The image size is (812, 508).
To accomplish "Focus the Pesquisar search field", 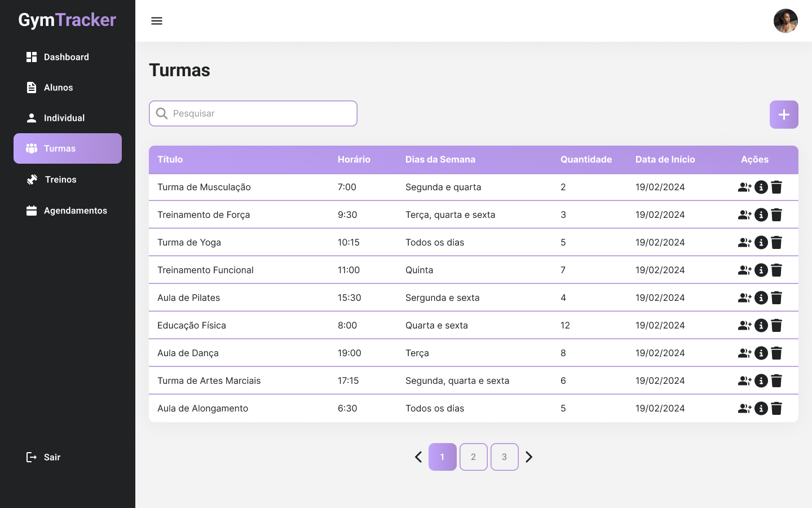I will [x=259, y=113].
